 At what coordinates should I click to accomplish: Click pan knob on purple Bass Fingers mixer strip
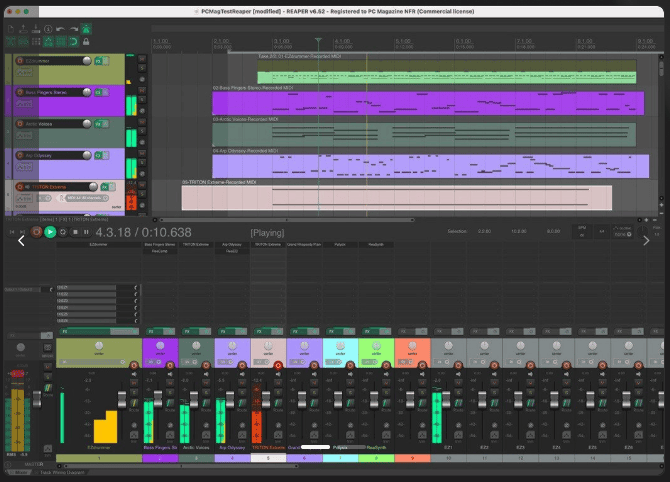[160, 345]
